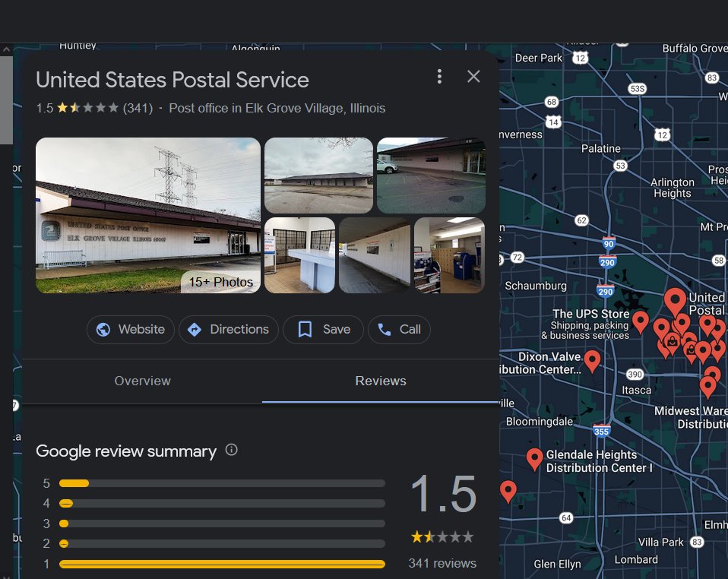This screenshot has height=579, width=728.
Task: Click the Bloomingdale map label
Action: (540, 422)
